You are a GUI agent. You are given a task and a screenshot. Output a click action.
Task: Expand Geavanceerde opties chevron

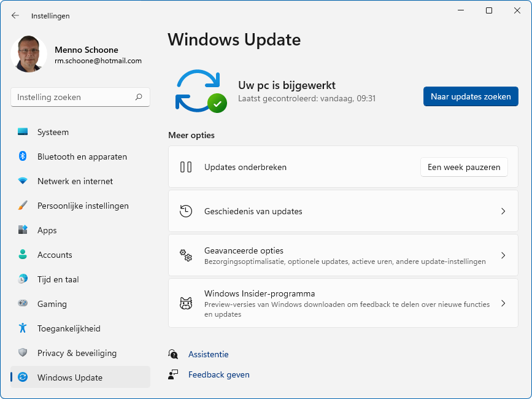pyautogui.click(x=503, y=255)
